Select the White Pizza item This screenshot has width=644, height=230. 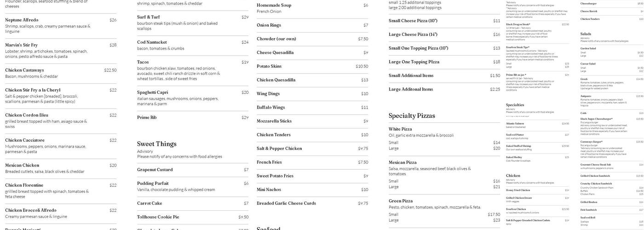pyautogui.click(x=400, y=129)
